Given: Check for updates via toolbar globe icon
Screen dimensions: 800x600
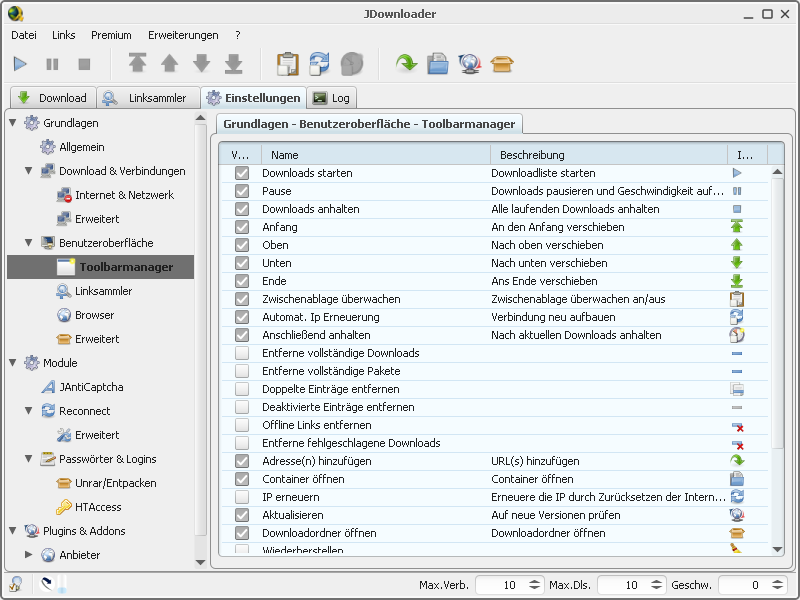Looking at the screenshot, I should (470, 64).
